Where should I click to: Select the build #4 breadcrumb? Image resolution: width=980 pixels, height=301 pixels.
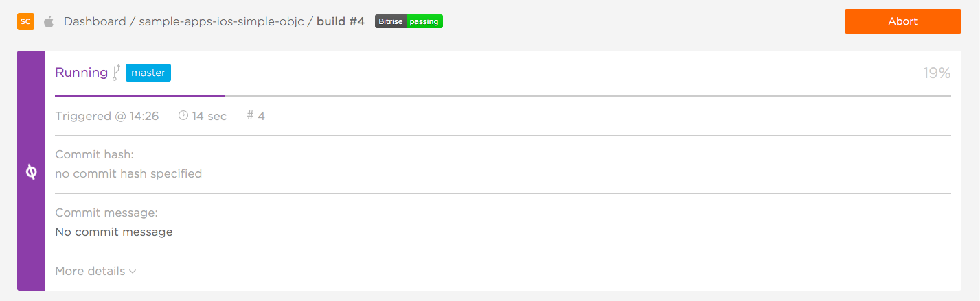pos(341,21)
